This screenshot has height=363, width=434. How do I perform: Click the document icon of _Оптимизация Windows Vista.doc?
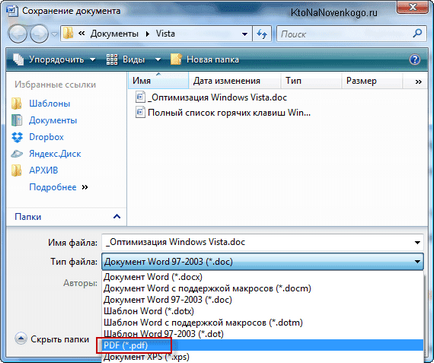(x=140, y=97)
